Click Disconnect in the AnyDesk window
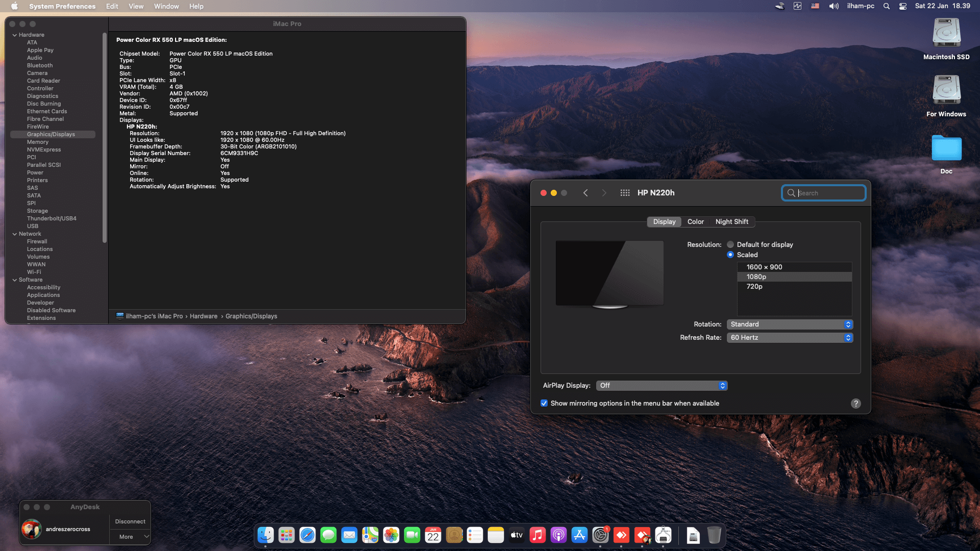 pos(130,521)
